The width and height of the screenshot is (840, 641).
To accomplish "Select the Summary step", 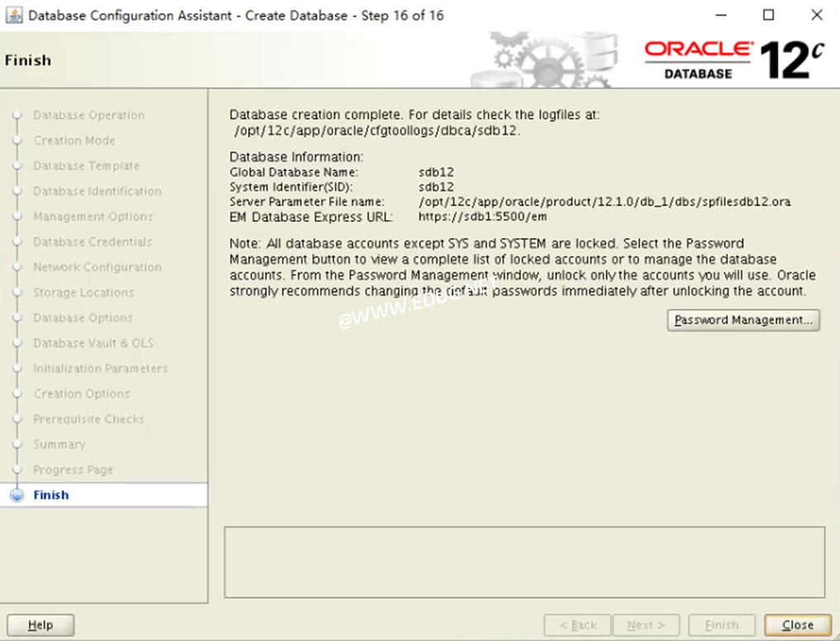I will pos(60,444).
